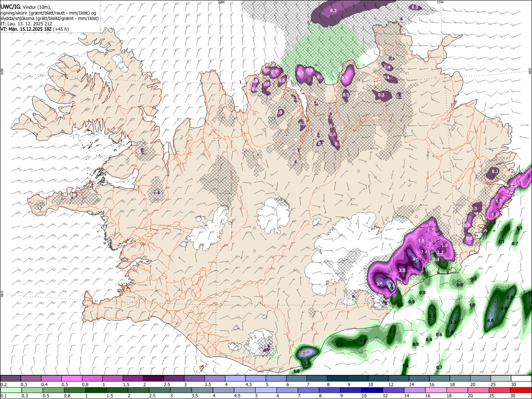Click the 1.4 rain value near bottom edge

[405, 366]
